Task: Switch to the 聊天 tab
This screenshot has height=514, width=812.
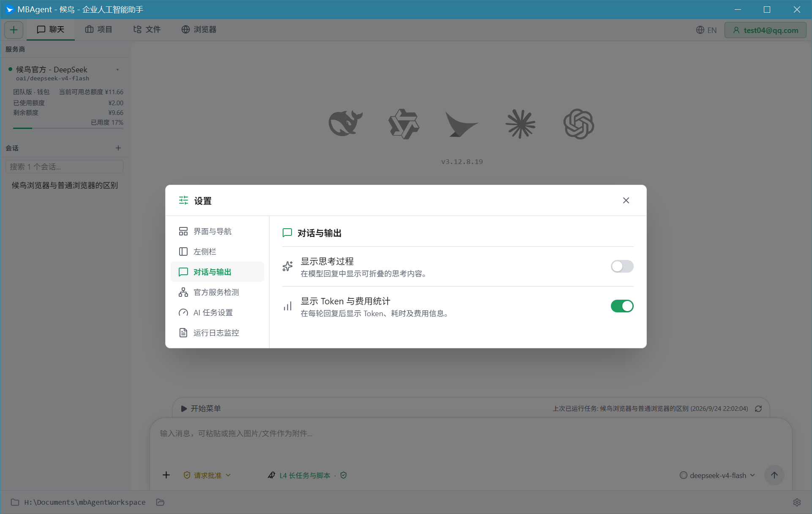Action: tap(51, 30)
